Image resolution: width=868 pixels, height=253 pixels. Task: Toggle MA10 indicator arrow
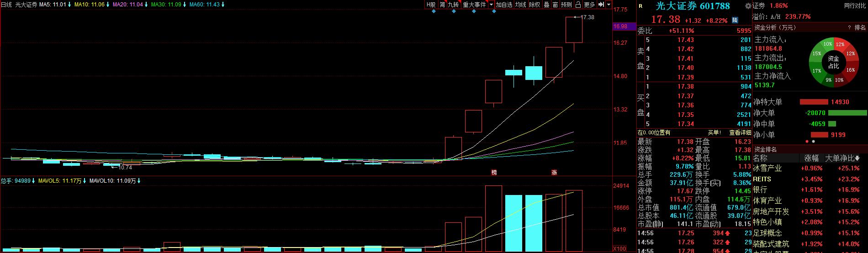[108, 5]
